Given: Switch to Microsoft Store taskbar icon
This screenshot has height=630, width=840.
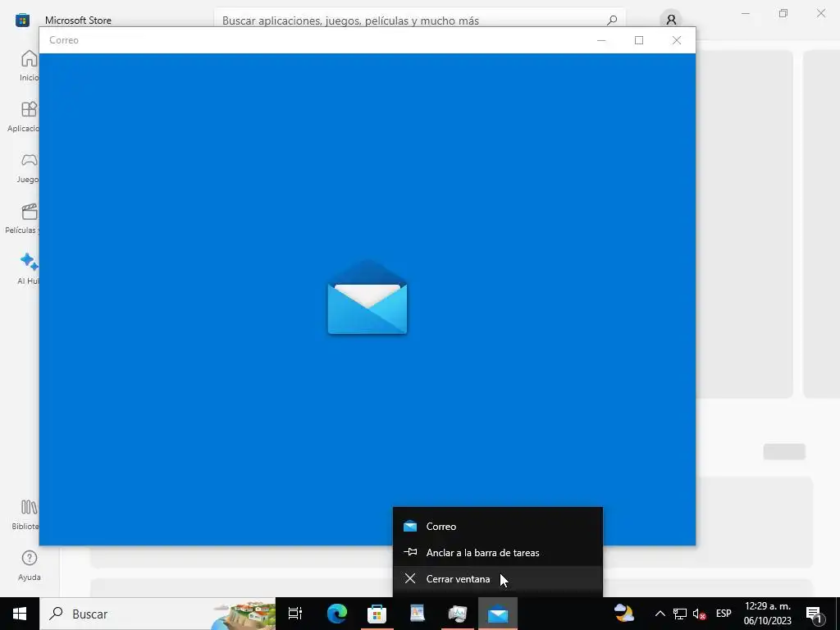Looking at the screenshot, I should pos(377,614).
